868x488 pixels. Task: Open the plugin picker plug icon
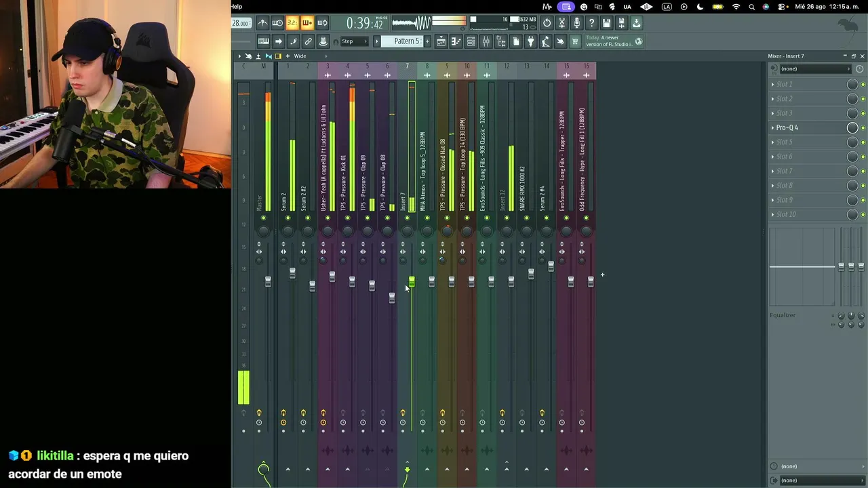coord(530,42)
